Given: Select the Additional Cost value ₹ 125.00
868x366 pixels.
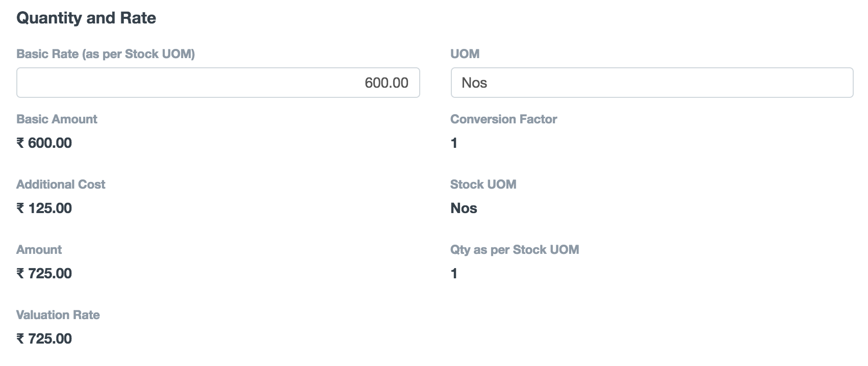Looking at the screenshot, I should coord(44,208).
